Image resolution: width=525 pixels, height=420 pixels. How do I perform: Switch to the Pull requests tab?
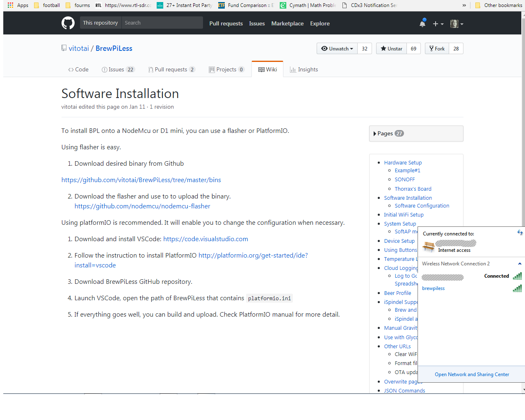click(x=171, y=69)
